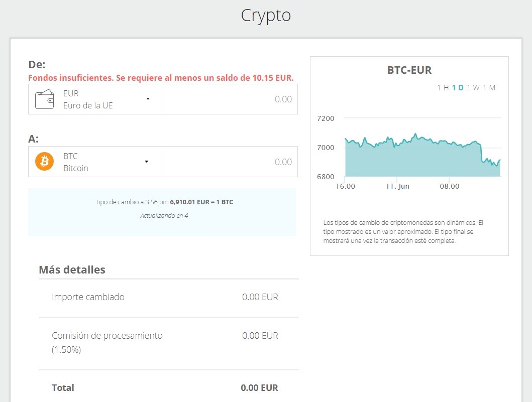Expand the BTC target currency dropdown arrow
532x402 pixels.
tap(146, 162)
